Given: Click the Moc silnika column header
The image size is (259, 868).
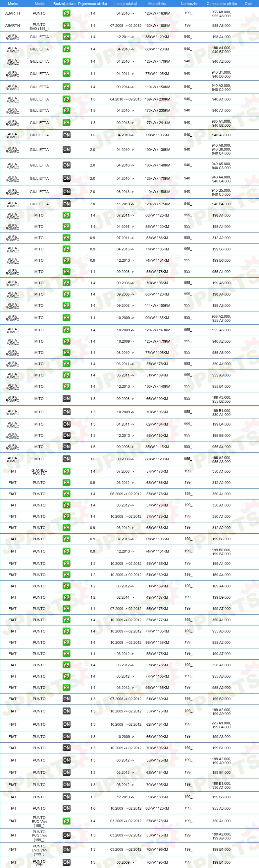Looking at the screenshot, I should (x=157, y=4).
